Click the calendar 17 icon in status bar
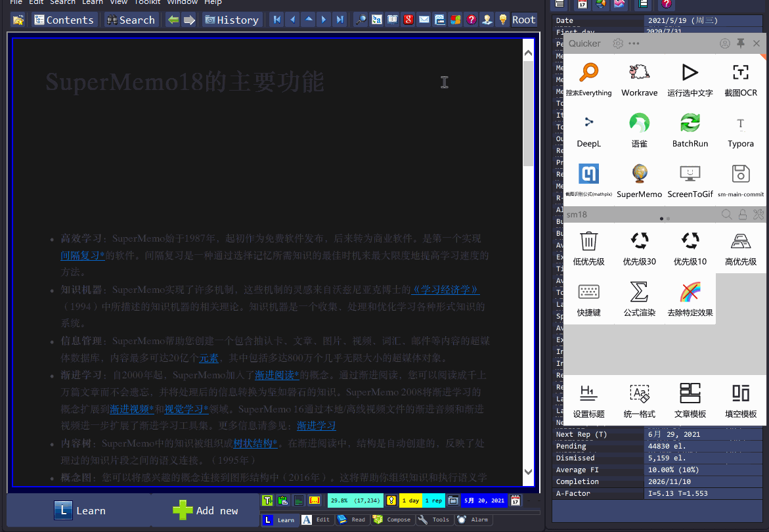Viewport: 769px width, 532px height. pos(516,500)
